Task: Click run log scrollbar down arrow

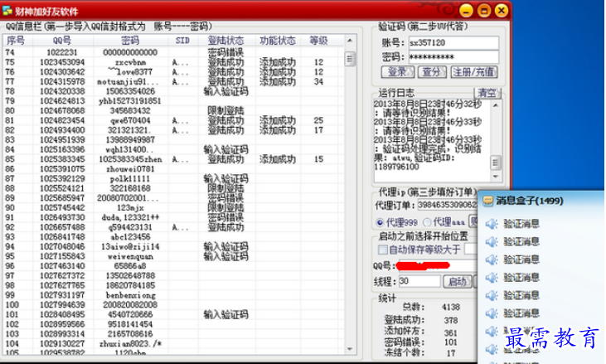Action: pyautogui.click(x=496, y=177)
